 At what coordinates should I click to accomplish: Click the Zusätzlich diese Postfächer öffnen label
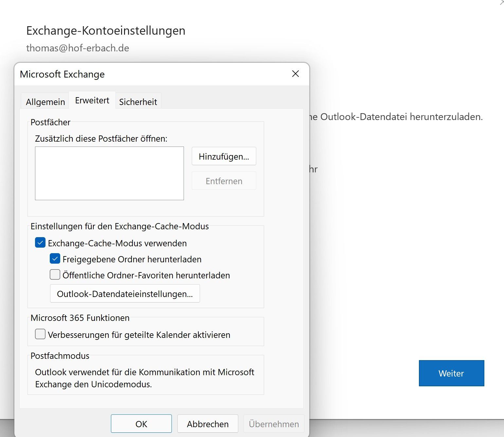101,139
